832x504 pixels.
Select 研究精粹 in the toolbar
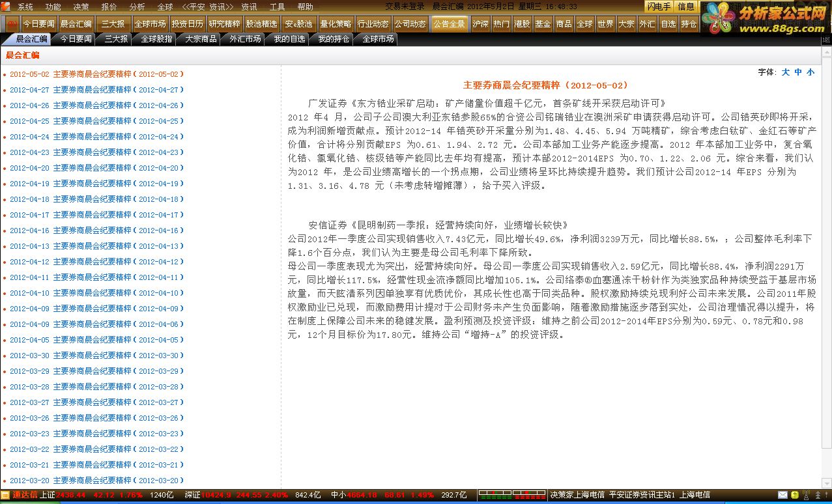click(x=224, y=24)
